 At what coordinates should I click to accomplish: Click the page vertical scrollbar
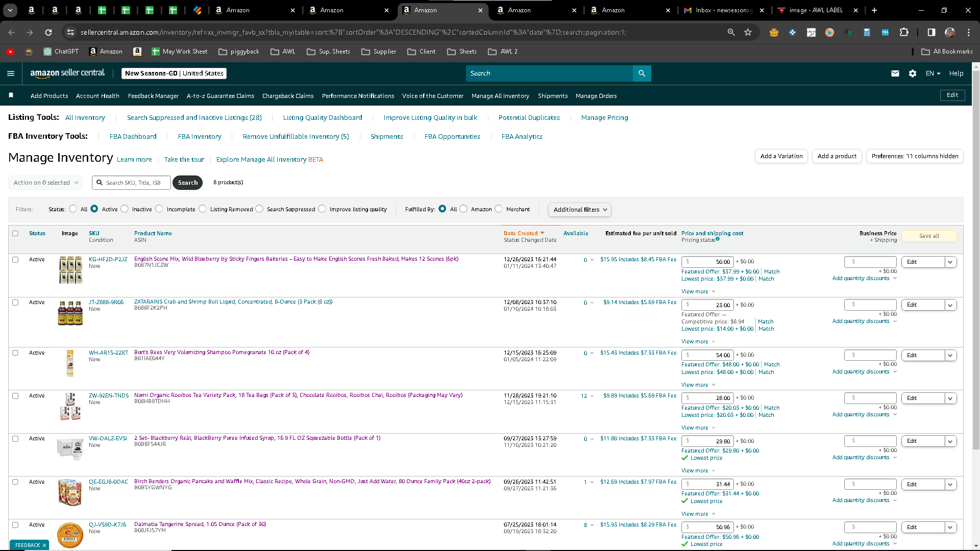[x=976, y=260]
